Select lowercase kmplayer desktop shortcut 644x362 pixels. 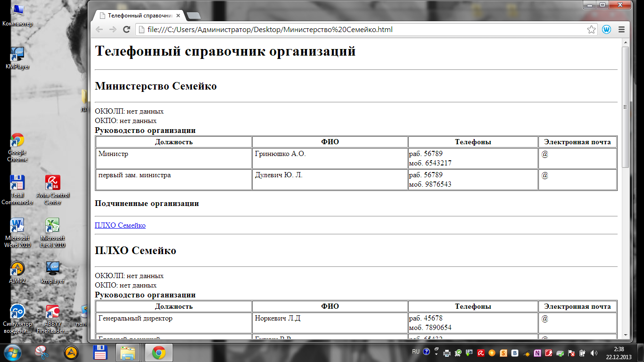[53, 272]
